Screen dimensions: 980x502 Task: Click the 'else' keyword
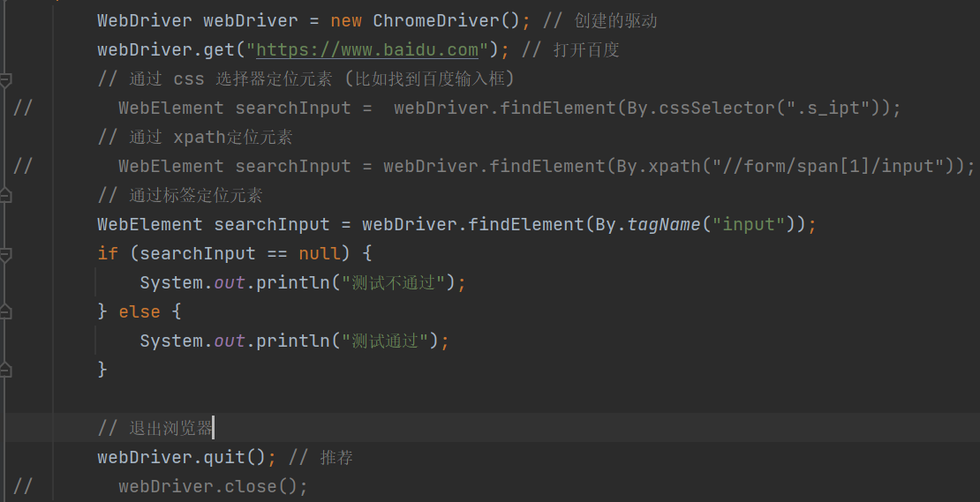pos(139,311)
